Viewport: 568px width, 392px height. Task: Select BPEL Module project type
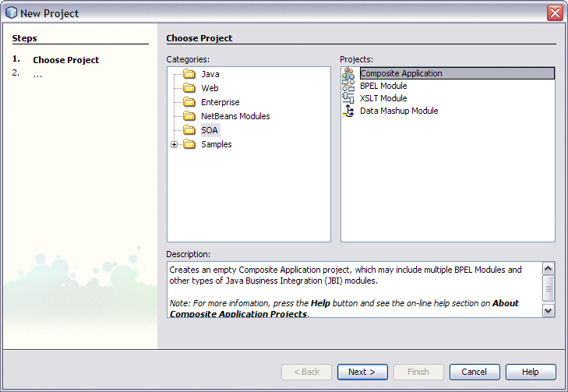coord(383,86)
